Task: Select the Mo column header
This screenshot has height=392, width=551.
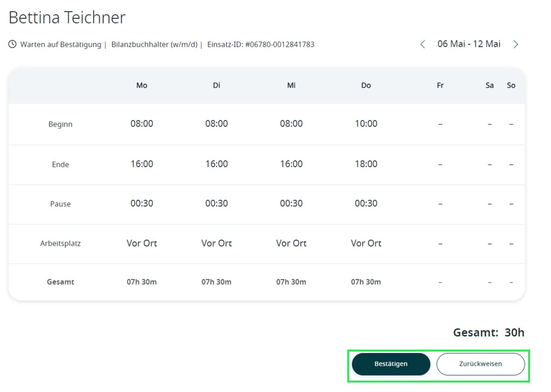Action: point(141,85)
